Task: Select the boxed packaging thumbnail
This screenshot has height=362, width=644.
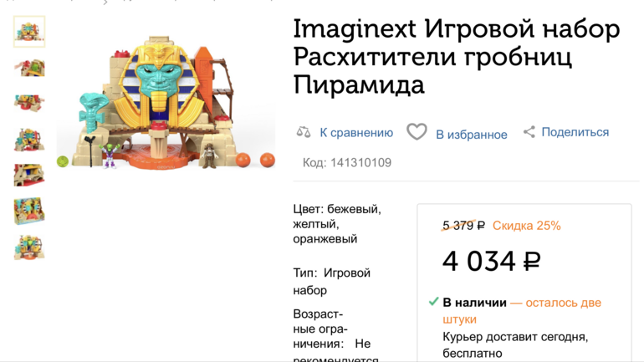Action: pyautogui.click(x=29, y=211)
